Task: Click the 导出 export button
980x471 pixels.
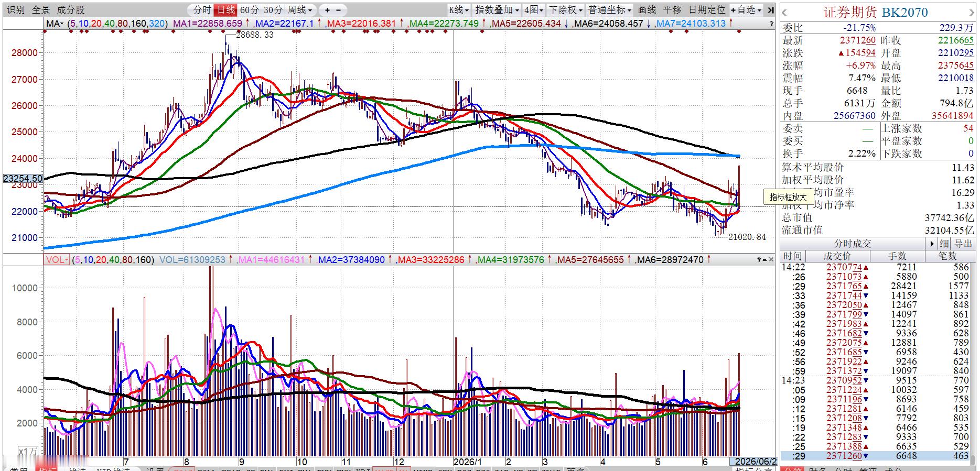Action: point(963,244)
